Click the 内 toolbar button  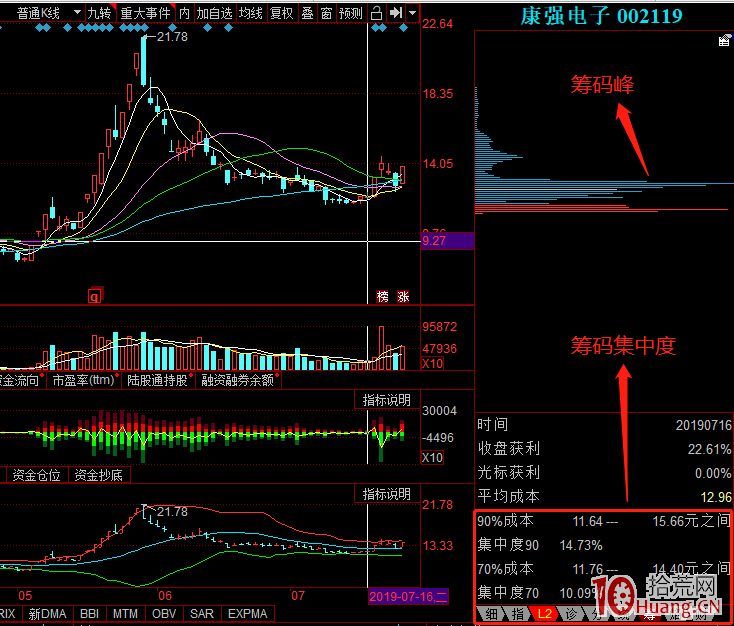[184, 13]
